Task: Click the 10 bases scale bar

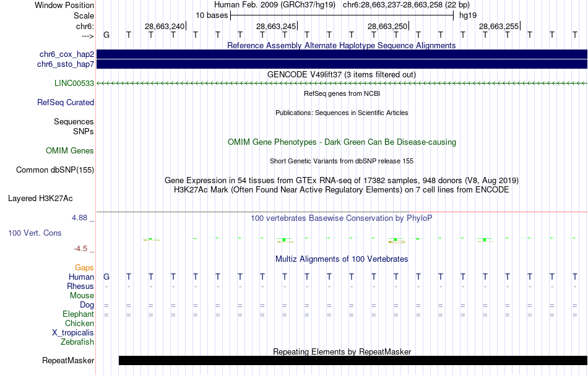Action: point(342,15)
